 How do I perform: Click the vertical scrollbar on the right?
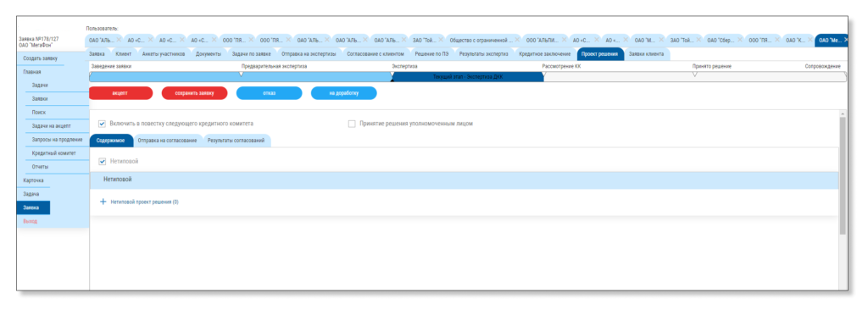[x=843, y=175]
